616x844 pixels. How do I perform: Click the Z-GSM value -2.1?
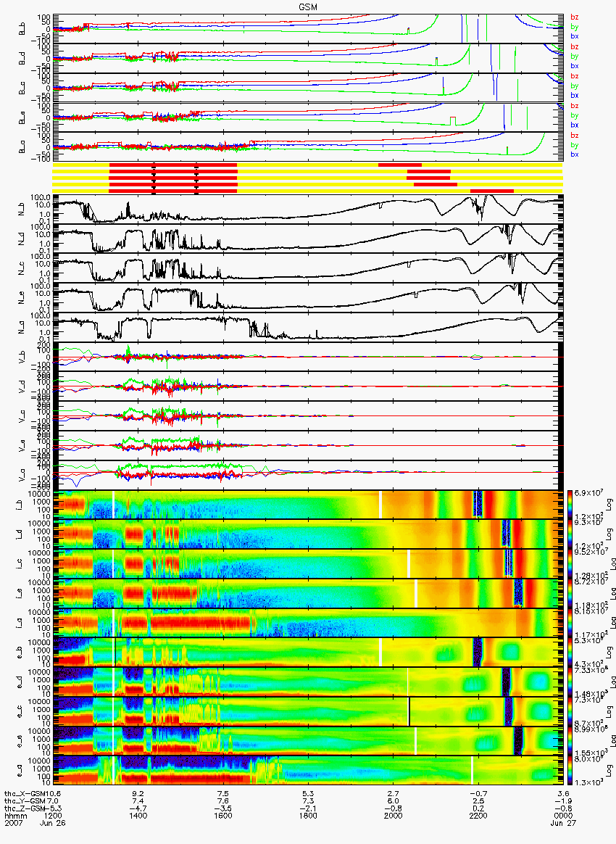[x=308, y=808]
